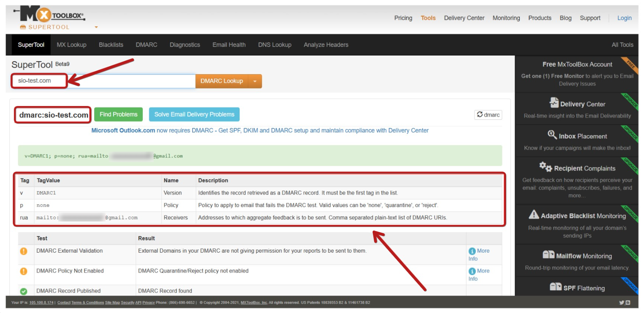
Task: Open More Info for DMARC Policy Not Enabled
Action: coord(479,275)
